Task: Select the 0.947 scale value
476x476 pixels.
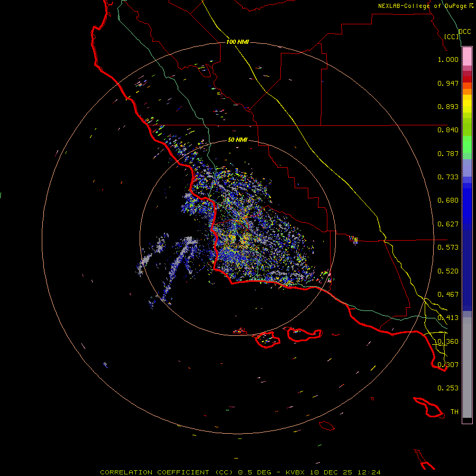Action: [x=448, y=83]
